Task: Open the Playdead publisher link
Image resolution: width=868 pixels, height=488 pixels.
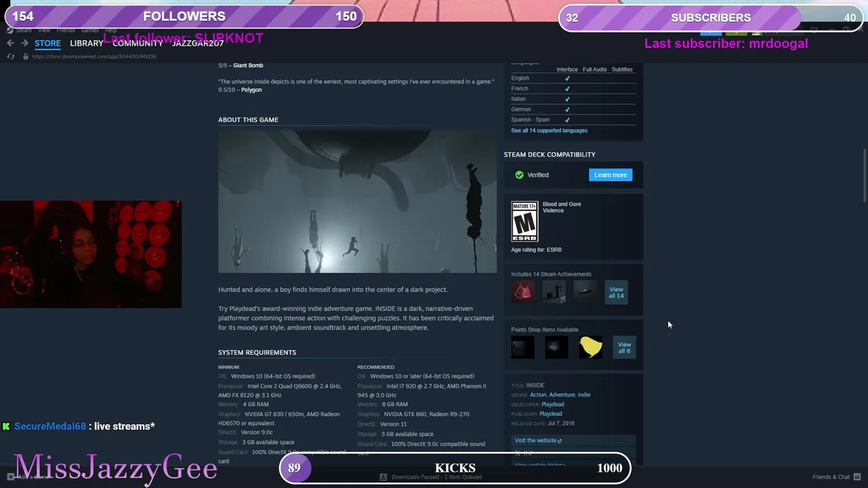Action: [x=551, y=414]
